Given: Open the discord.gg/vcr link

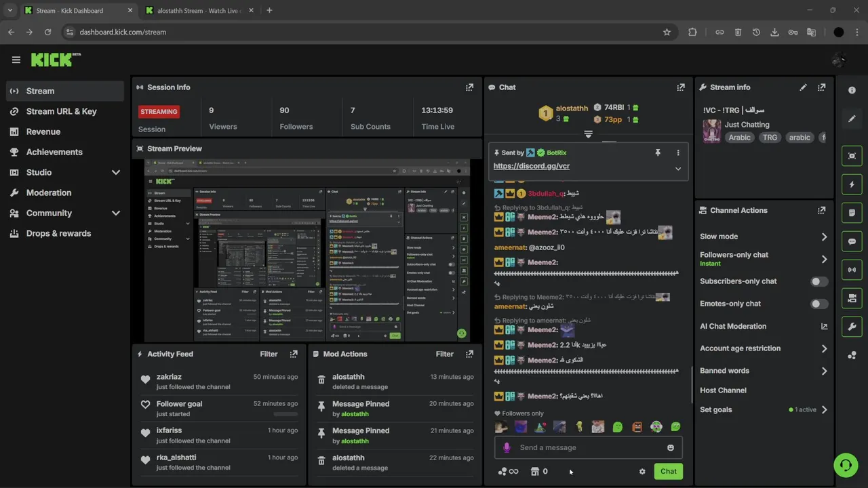Looking at the screenshot, I should [532, 166].
